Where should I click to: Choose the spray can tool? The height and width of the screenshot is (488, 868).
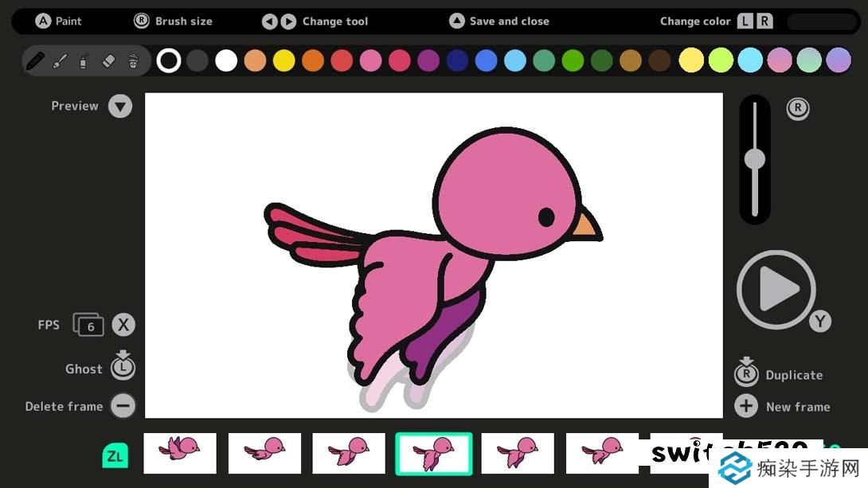pos(84,61)
